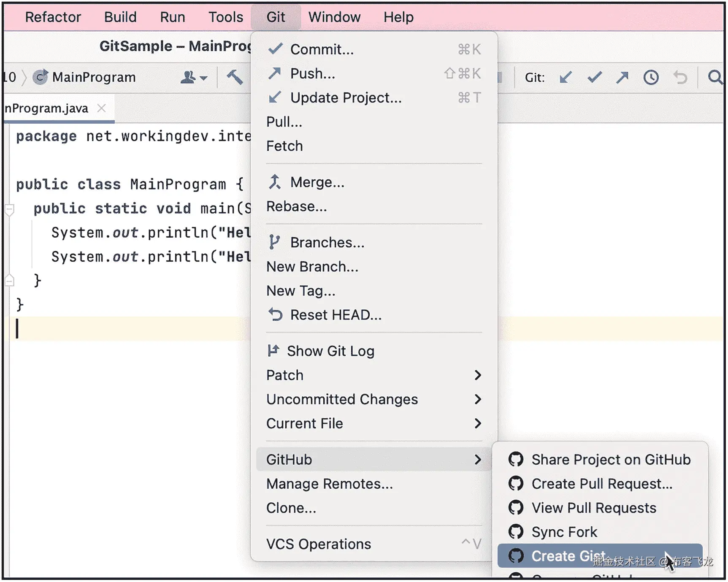Close the MainProgram.java editor tab

click(x=101, y=108)
